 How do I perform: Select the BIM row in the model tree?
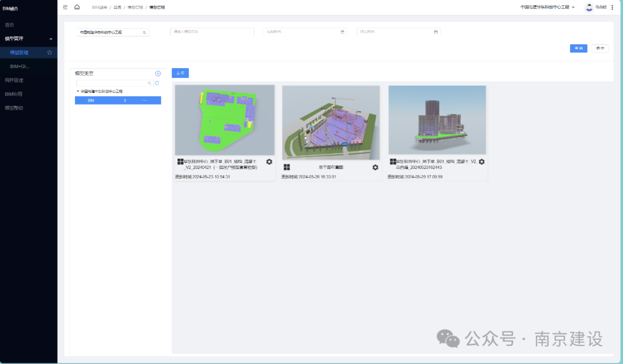[x=118, y=100]
